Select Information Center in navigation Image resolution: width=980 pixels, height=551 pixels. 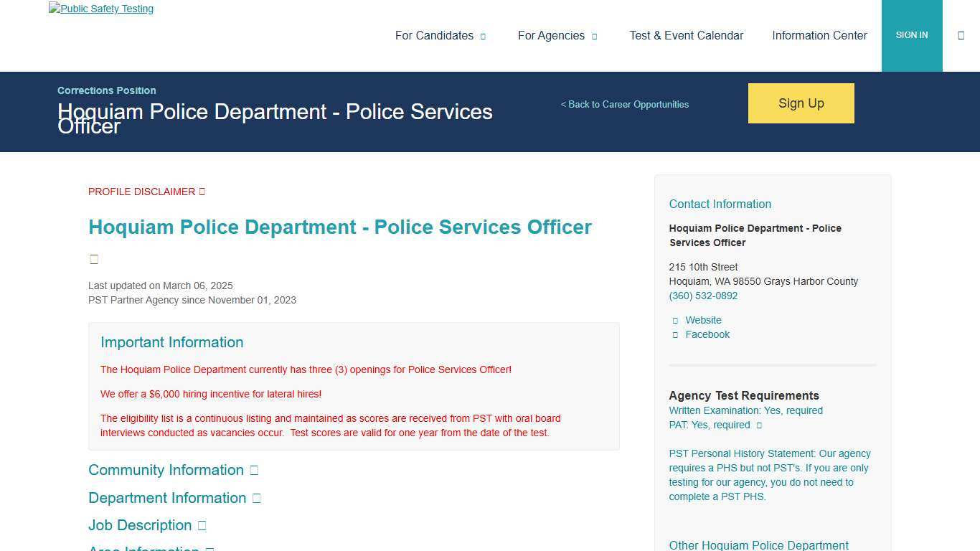pos(819,35)
